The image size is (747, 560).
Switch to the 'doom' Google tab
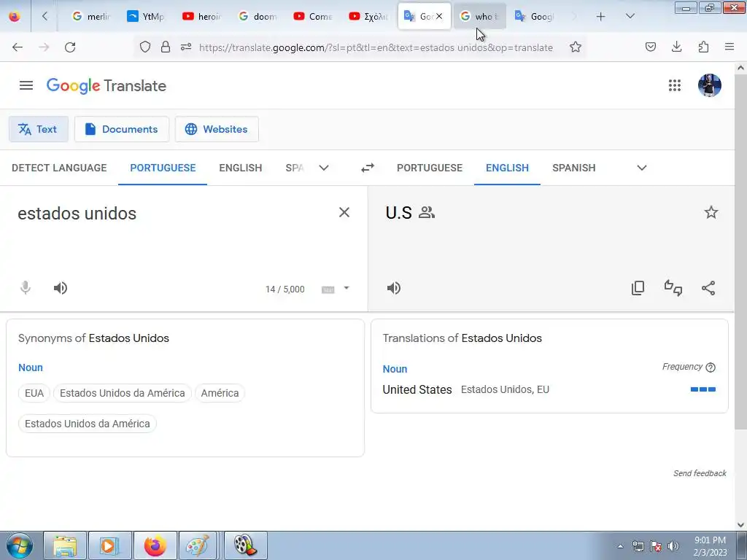[258, 17]
